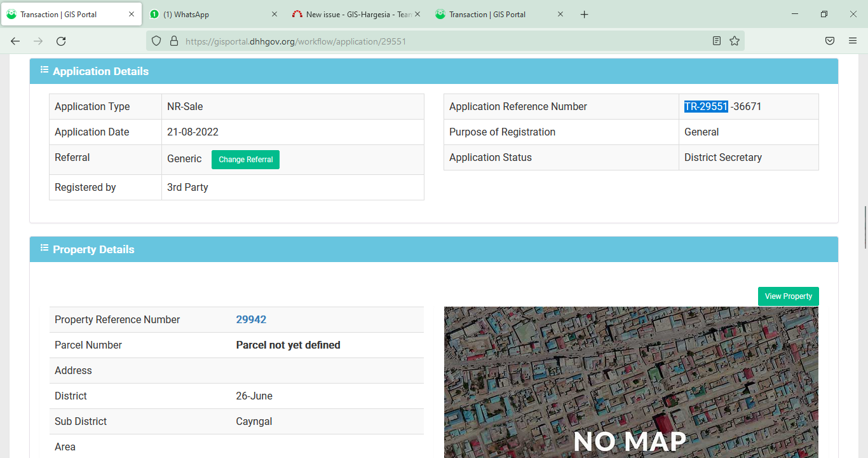Click the URL address bar field
The height and width of the screenshot is (458, 868).
[x=445, y=41]
